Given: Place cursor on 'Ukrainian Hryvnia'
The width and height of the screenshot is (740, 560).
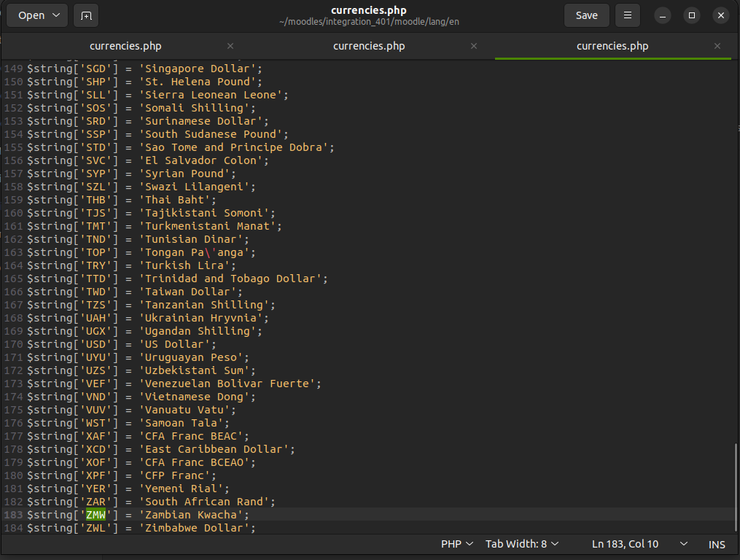Looking at the screenshot, I should point(200,319).
